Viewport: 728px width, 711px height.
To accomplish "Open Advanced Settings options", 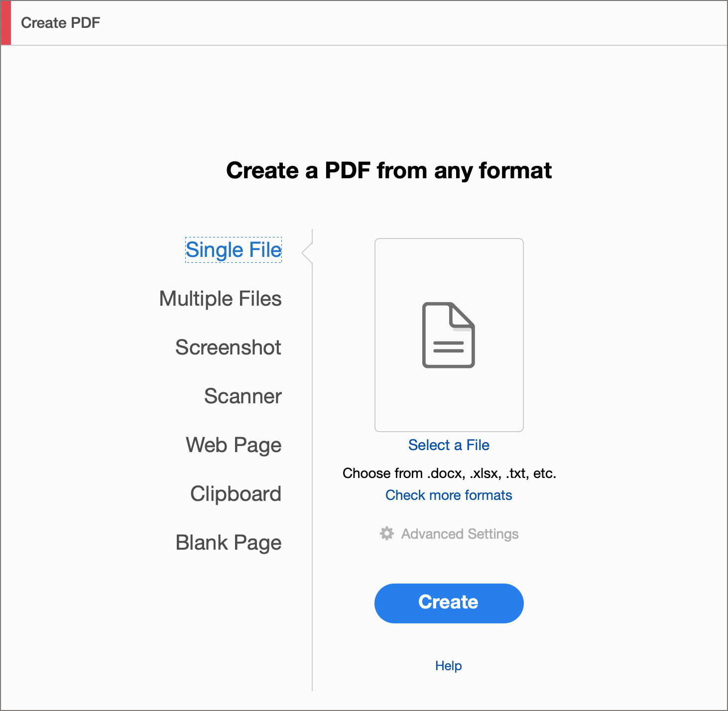I will [x=459, y=534].
